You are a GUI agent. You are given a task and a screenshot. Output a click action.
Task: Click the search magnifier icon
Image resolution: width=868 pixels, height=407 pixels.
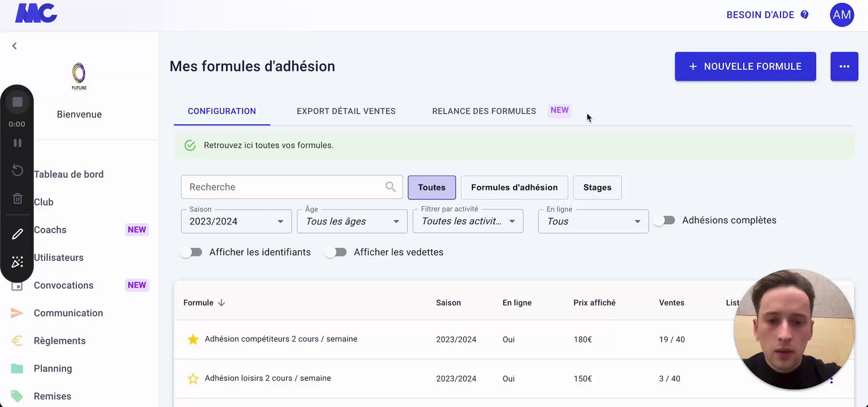click(390, 187)
